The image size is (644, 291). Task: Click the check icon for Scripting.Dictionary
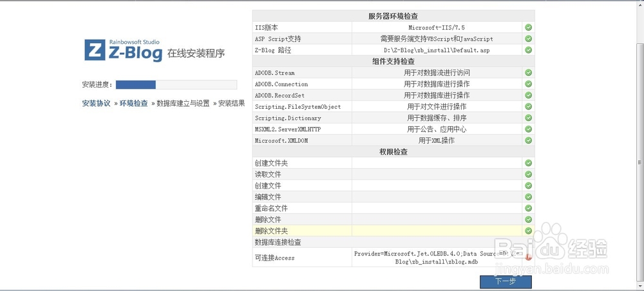[528, 118]
